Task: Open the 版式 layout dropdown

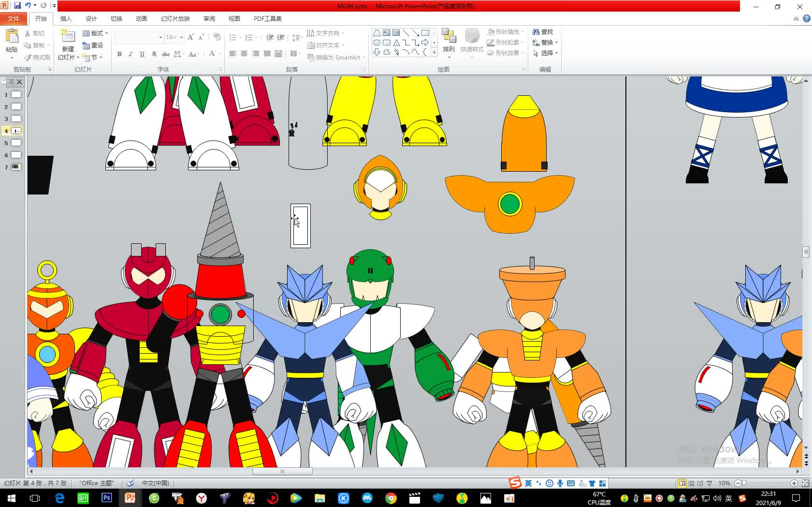Action: click(95, 33)
